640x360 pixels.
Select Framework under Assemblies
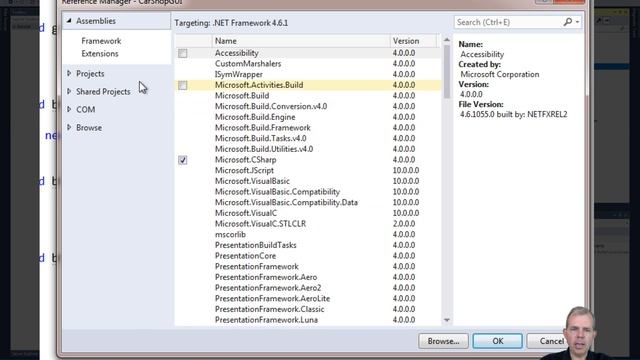pyautogui.click(x=101, y=41)
